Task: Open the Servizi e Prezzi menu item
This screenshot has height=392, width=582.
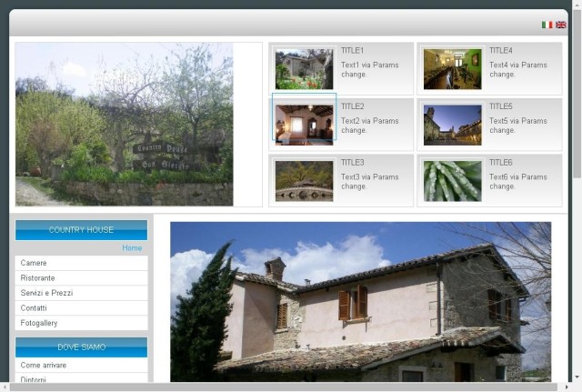Action: (81, 293)
